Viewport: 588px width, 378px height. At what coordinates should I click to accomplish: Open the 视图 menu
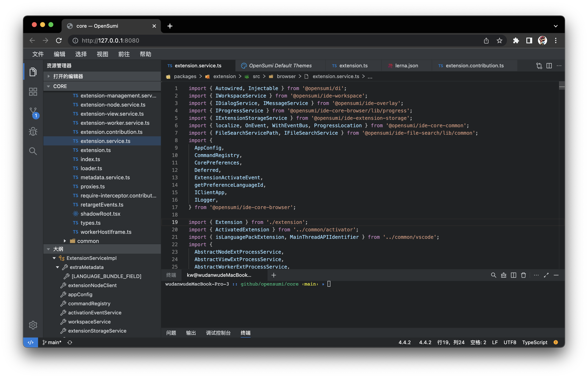pos(102,54)
